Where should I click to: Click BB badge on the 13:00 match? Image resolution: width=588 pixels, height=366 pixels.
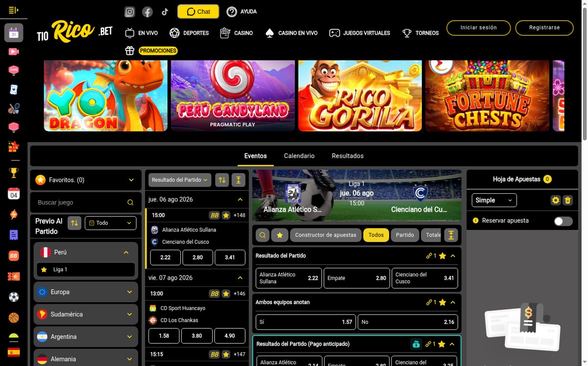point(215,293)
